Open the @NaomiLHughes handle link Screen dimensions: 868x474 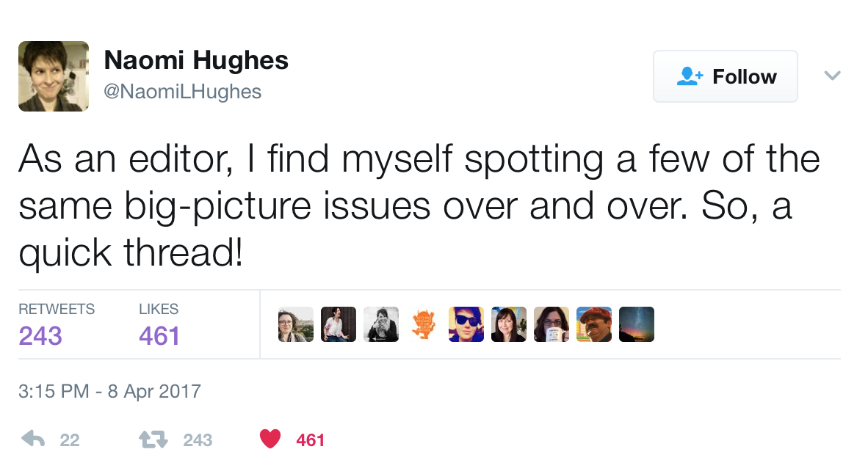coord(183,91)
